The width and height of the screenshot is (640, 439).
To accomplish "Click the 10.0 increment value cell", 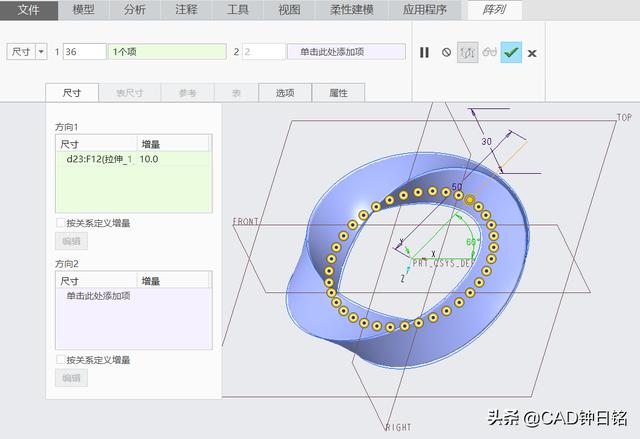I will pyautogui.click(x=150, y=159).
